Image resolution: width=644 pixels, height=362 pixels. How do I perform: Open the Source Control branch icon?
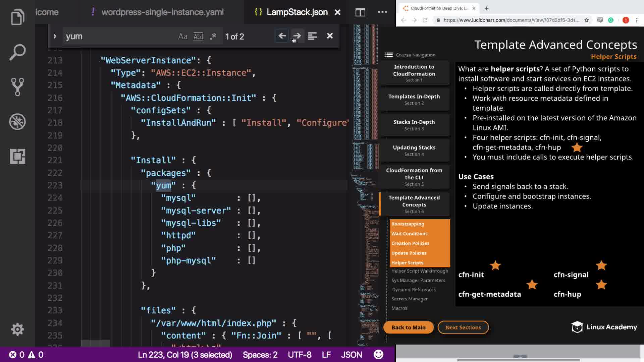tap(17, 87)
